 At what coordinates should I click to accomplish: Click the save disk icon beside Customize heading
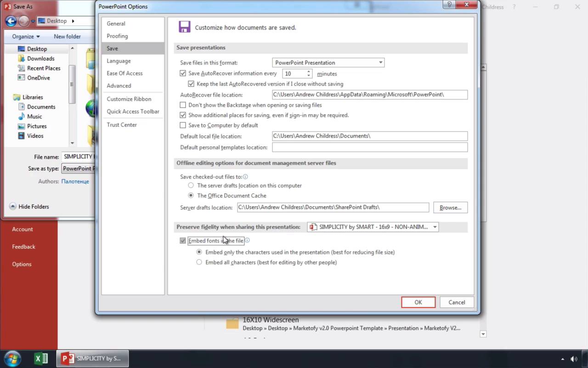[185, 27]
